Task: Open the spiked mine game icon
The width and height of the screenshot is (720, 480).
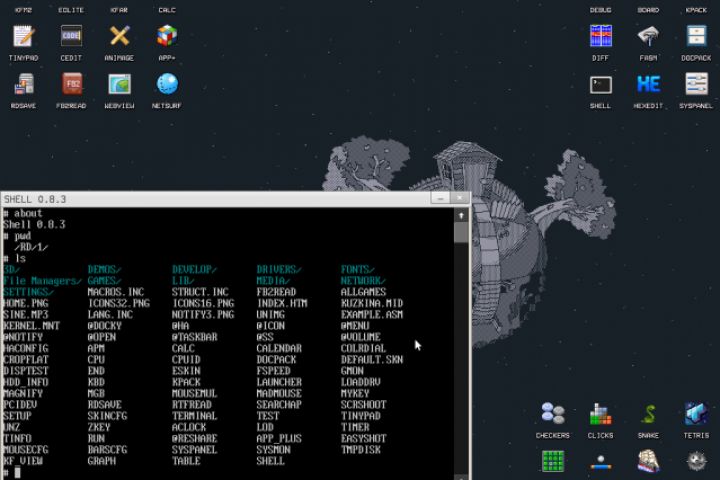Action: [696, 461]
